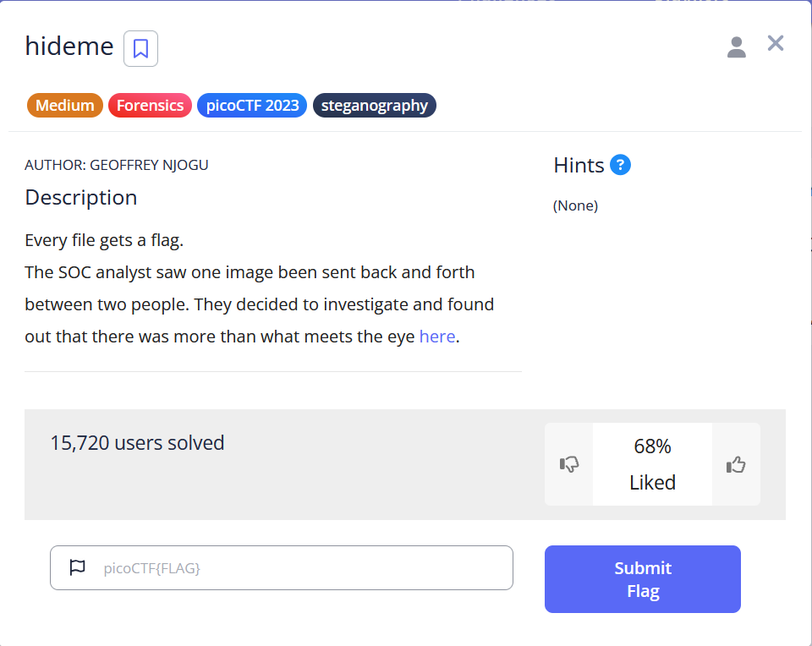
Task: Click the Hints heading
Action: (x=579, y=166)
